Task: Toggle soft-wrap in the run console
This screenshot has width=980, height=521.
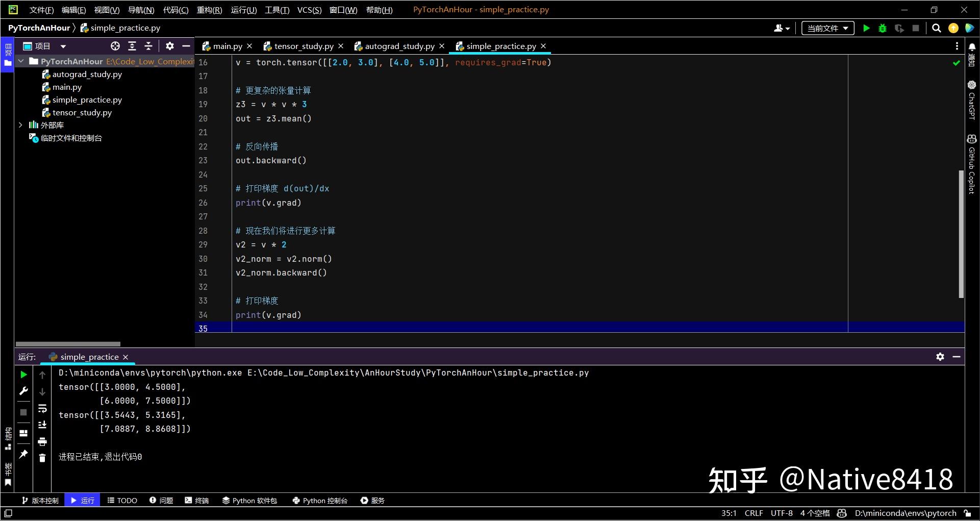Action: (x=42, y=408)
